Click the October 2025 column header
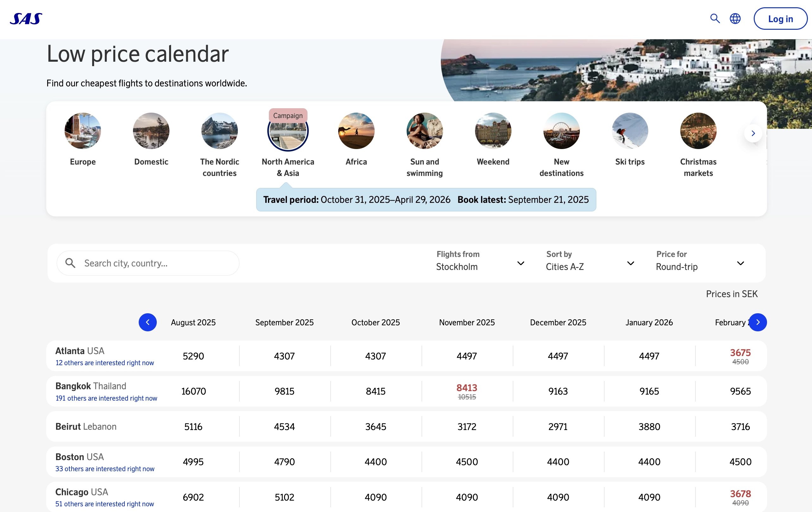The image size is (812, 512). click(376, 322)
